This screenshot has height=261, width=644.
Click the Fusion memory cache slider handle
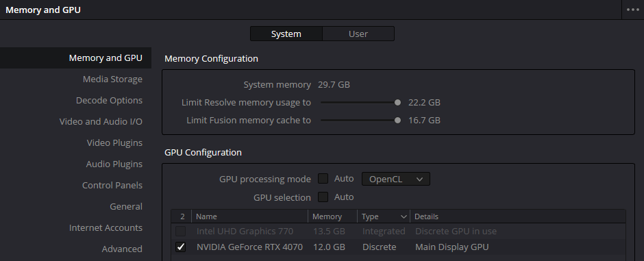397,121
